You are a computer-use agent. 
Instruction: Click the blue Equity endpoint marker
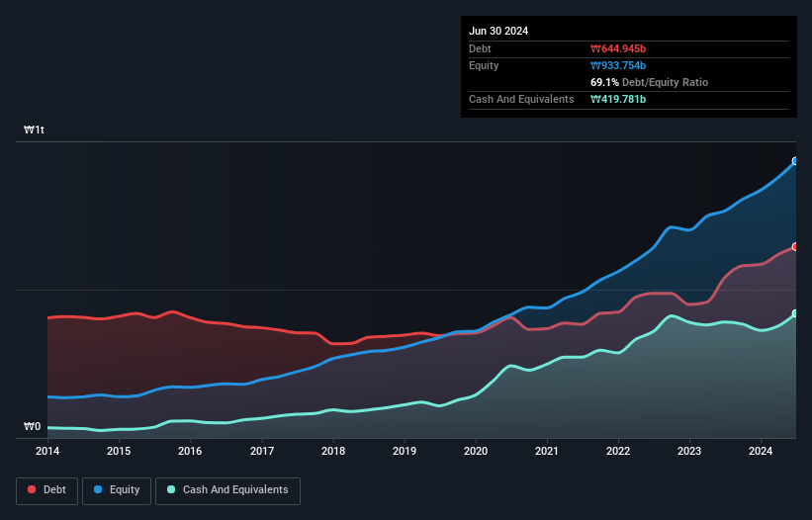[795, 161]
